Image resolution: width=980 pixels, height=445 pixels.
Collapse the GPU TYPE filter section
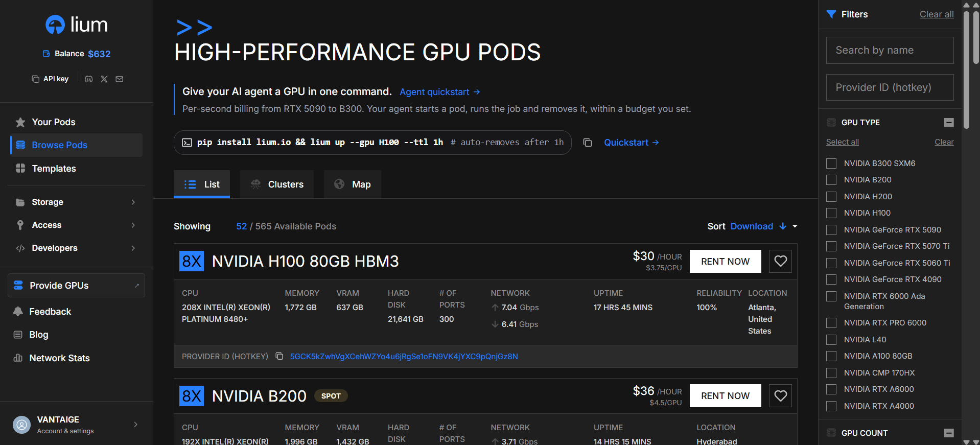[949, 123]
